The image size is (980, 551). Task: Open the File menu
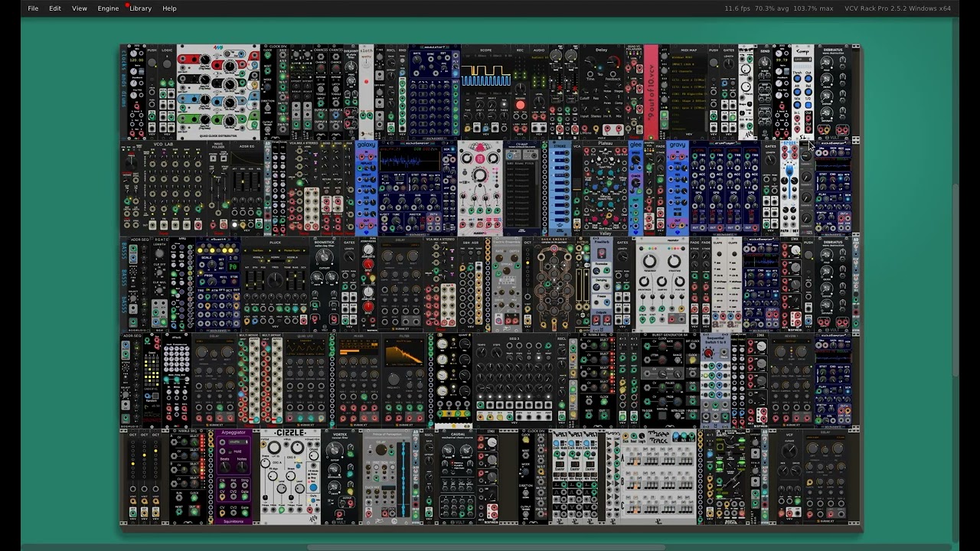point(33,8)
